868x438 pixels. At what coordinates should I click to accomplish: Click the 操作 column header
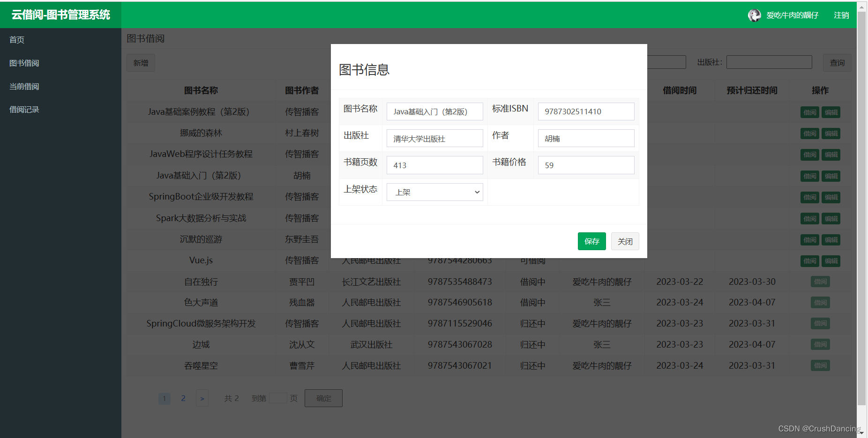(820, 90)
